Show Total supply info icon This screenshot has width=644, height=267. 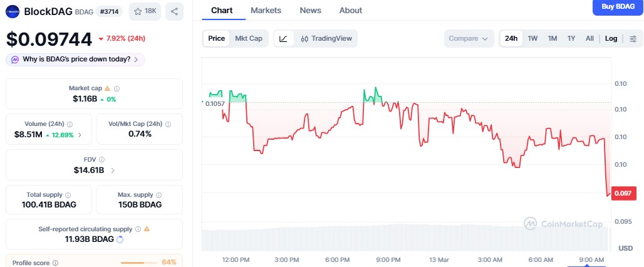tap(68, 195)
